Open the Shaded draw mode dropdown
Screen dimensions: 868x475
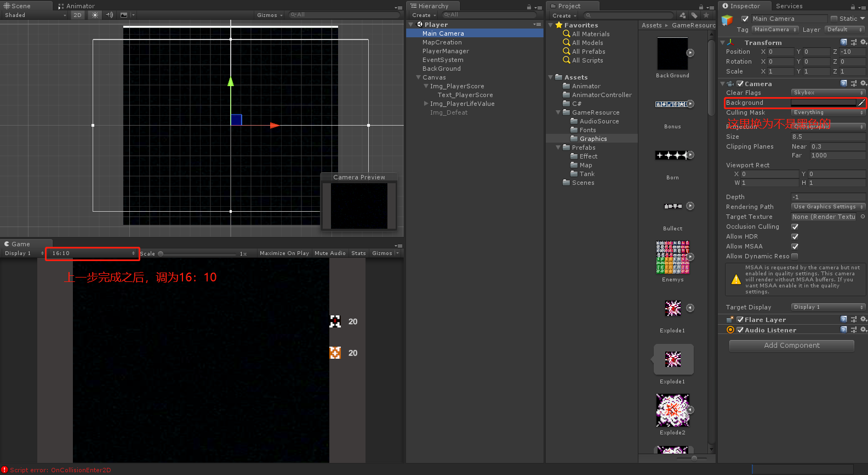coord(35,15)
